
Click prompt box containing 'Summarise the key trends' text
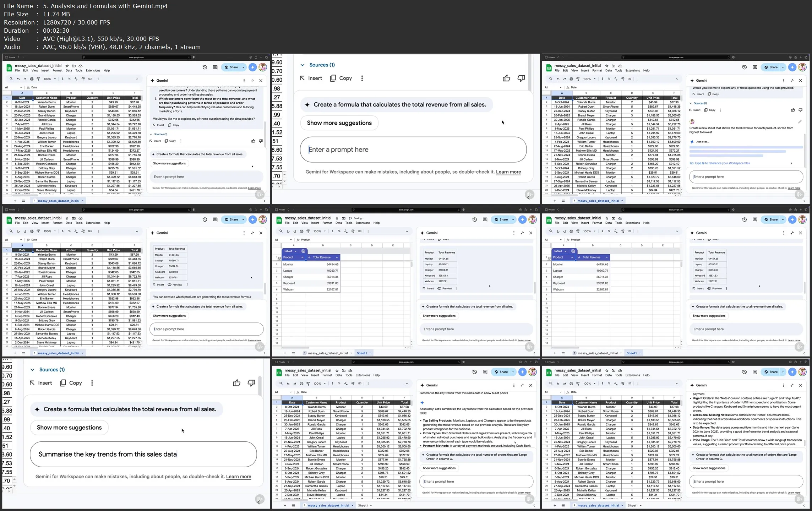click(x=143, y=454)
